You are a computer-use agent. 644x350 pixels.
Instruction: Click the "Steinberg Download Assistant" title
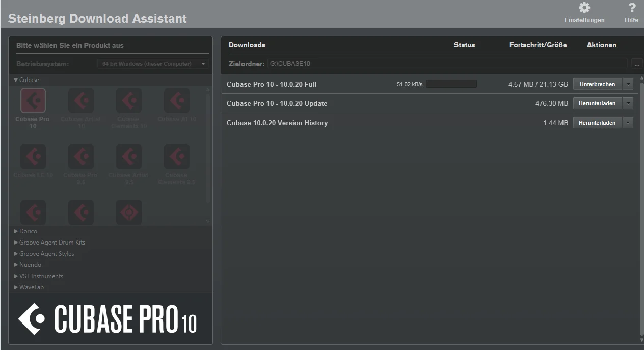click(x=97, y=19)
